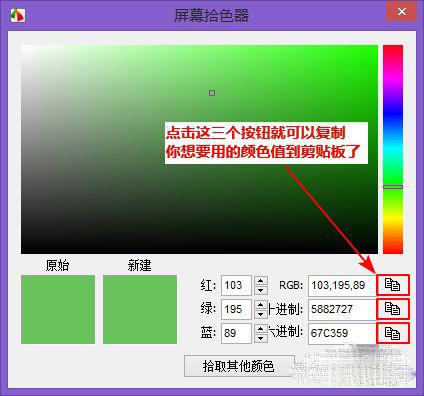Click the 原始 label
Viewport: 424px width, 396px height.
pos(58,266)
